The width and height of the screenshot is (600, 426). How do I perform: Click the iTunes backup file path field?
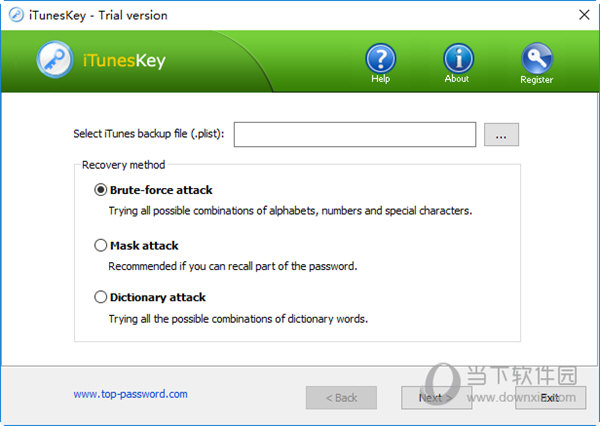pyautogui.click(x=355, y=134)
